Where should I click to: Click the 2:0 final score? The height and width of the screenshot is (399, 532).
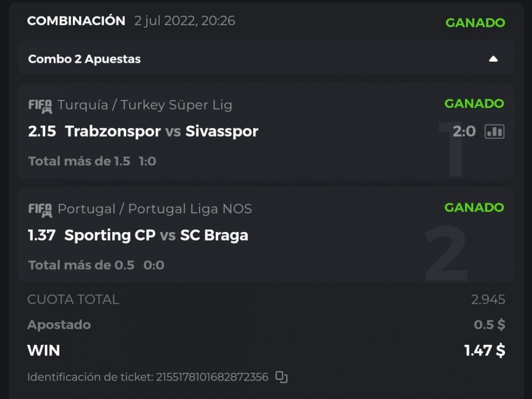(x=464, y=131)
